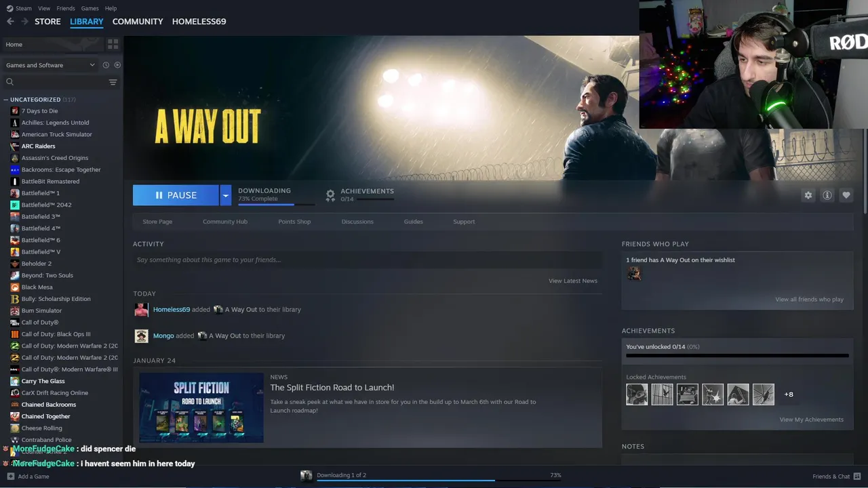
Task: Open the Support link
Action: (464, 222)
